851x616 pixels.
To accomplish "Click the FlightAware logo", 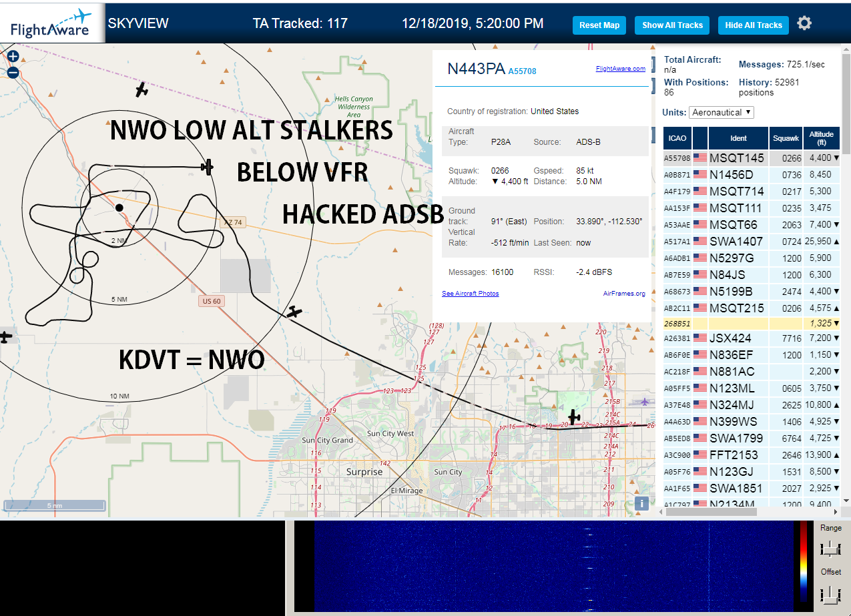I will coord(52,23).
